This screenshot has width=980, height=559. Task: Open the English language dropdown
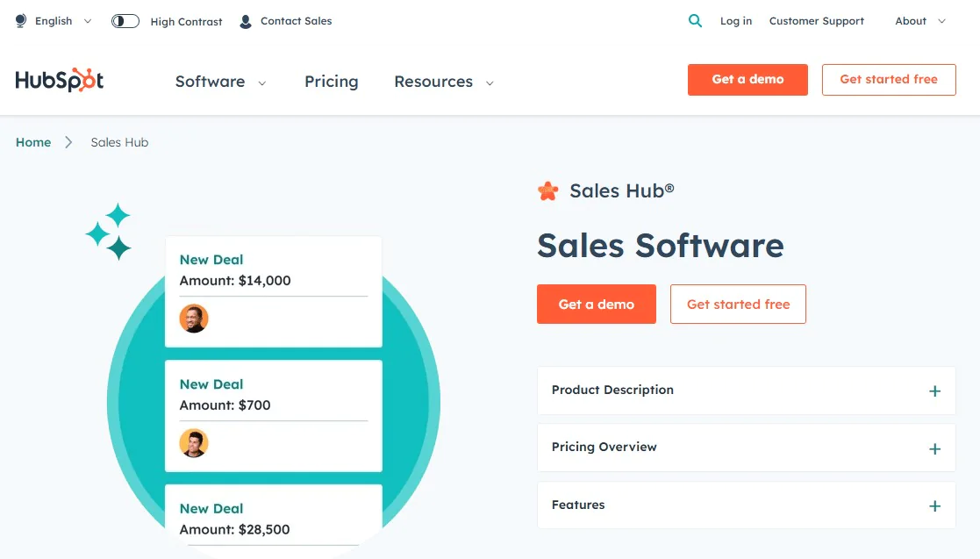(x=53, y=20)
